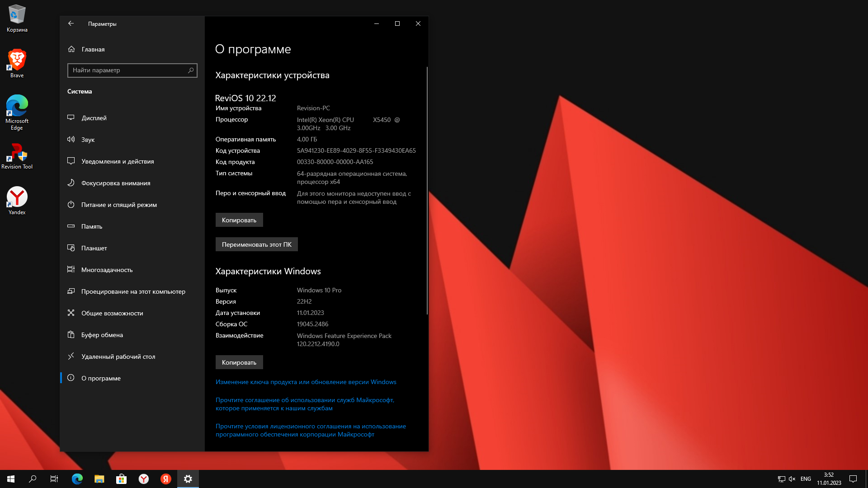Click the muted volume tray icon

[x=792, y=479]
